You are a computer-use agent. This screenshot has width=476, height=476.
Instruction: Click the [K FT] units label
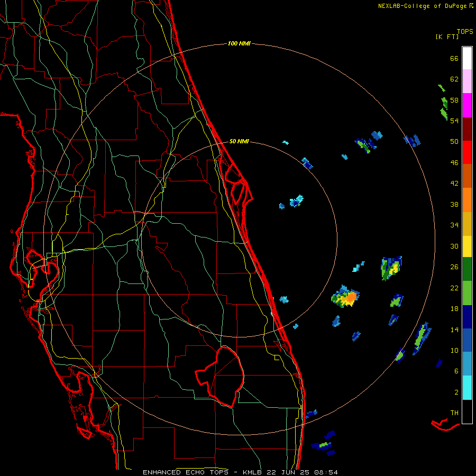[x=447, y=36]
